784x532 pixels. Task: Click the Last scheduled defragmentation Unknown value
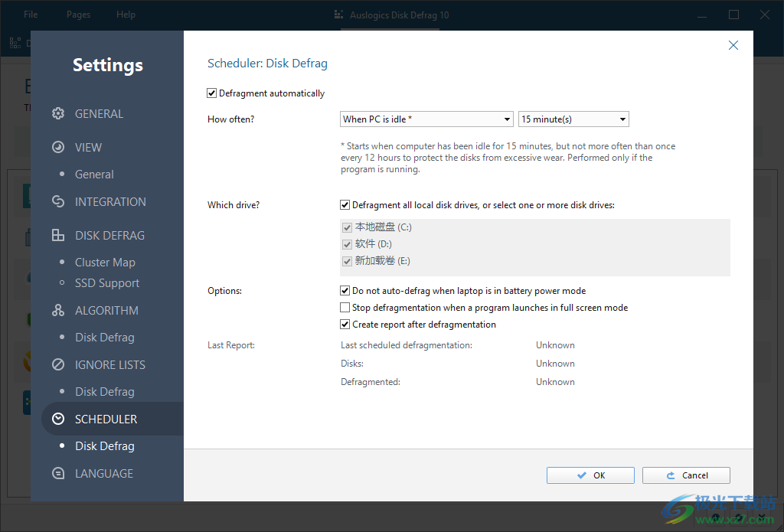tap(555, 345)
